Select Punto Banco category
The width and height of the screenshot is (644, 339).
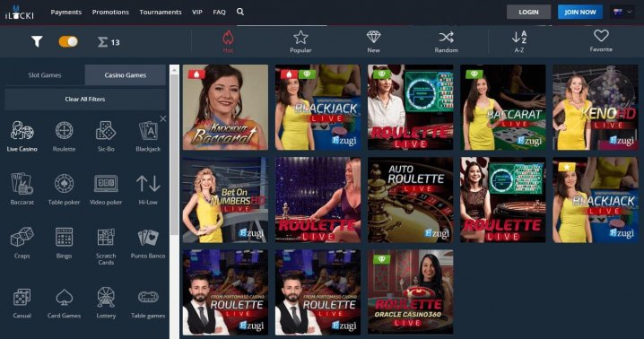click(148, 242)
